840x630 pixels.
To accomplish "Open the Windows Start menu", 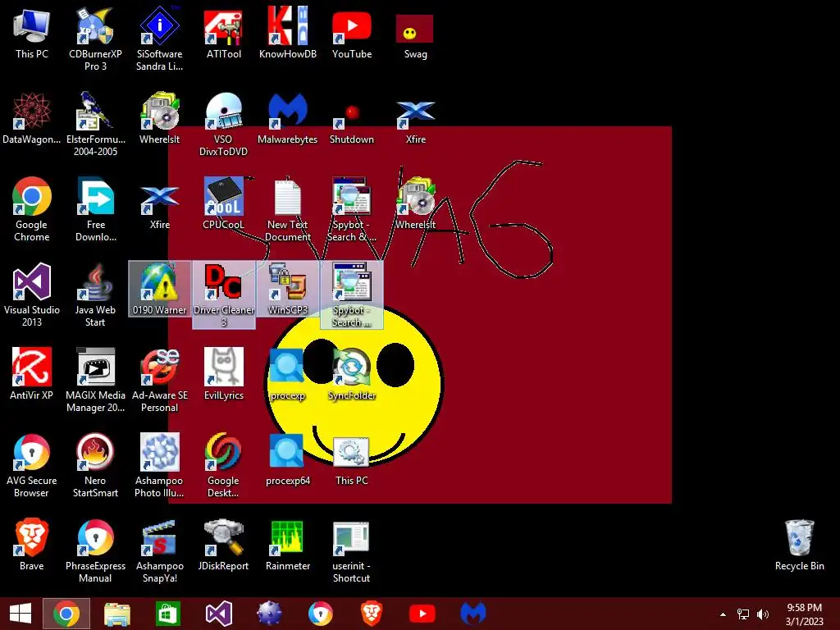I will (x=21, y=614).
